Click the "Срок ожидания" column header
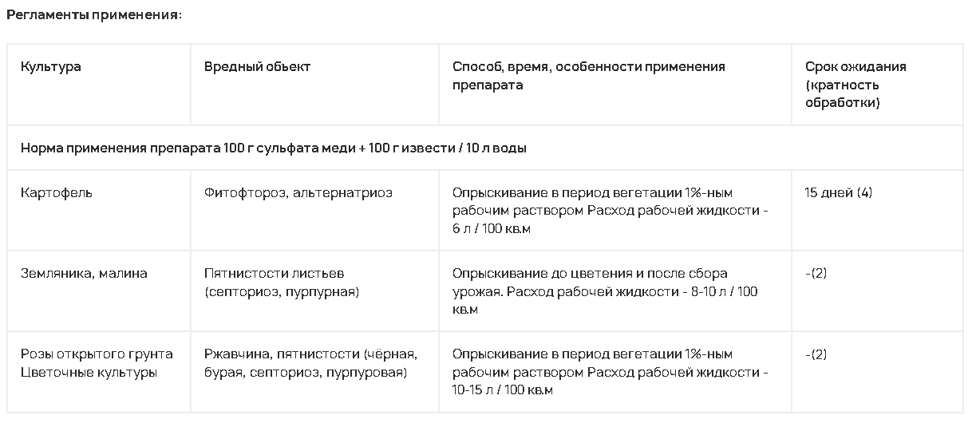This screenshot has height=427, width=980. (856, 67)
